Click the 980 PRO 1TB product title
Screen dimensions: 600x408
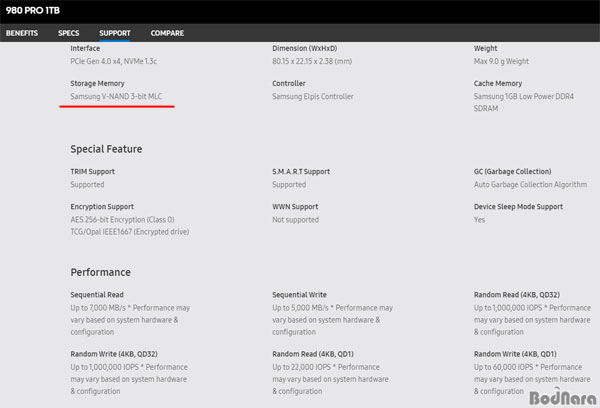(x=33, y=10)
